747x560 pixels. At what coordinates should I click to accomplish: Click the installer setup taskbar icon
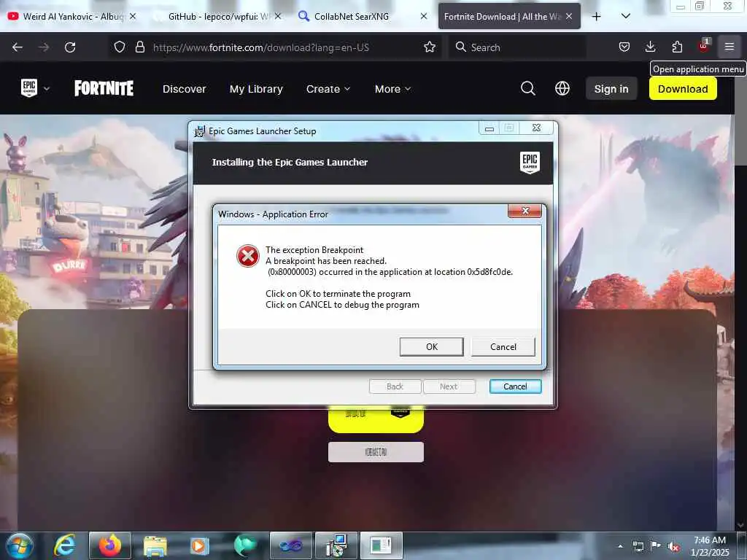coord(336,545)
